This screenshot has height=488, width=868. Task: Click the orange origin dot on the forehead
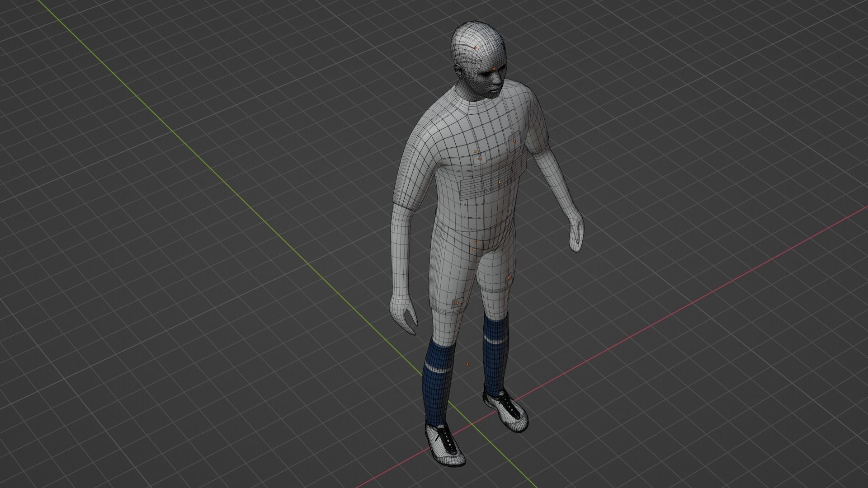pyautogui.click(x=494, y=69)
